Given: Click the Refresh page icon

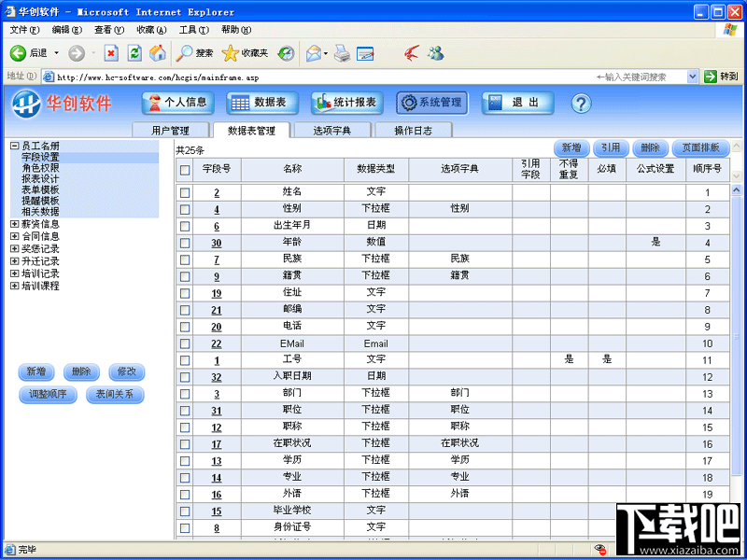Looking at the screenshot, I should (134, 53).
